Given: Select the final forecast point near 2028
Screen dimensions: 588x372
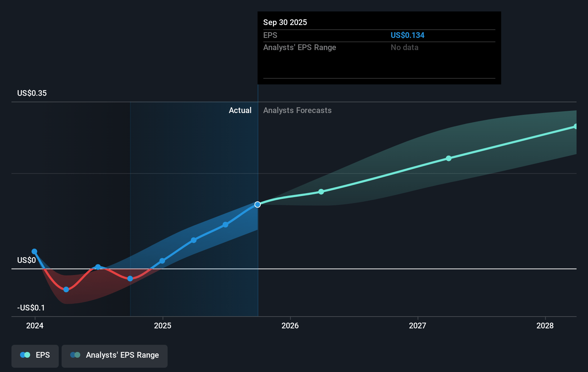Looking at the screenshot, I should click(x=575, y=126).
